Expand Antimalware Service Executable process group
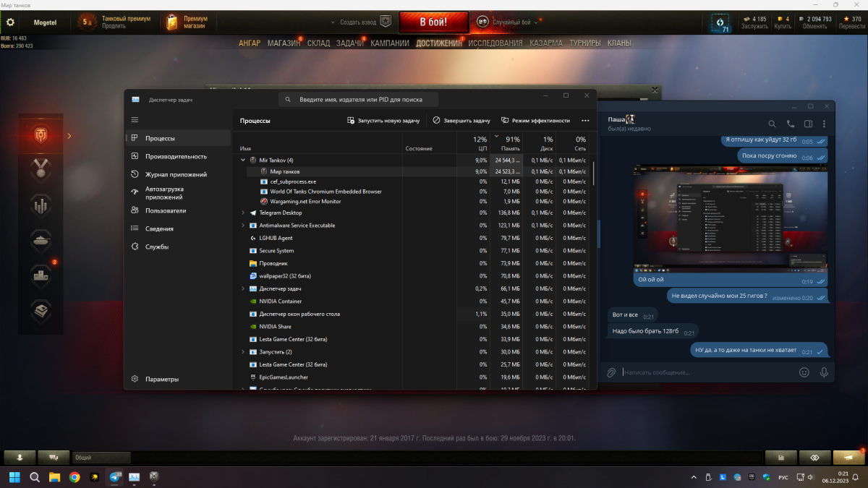The height and width of the screenshot is (488, 868). pos(243,226)
